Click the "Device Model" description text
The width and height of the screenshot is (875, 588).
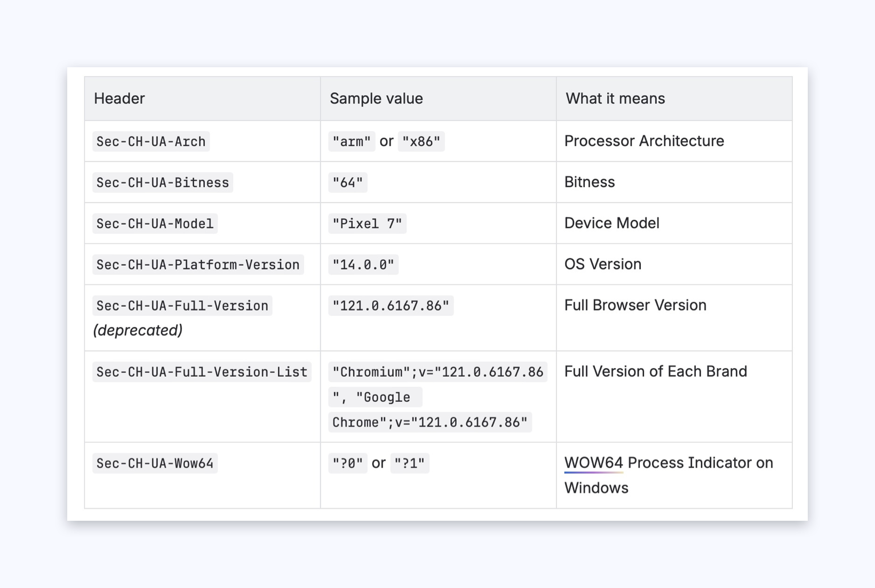tap(611, 223)
